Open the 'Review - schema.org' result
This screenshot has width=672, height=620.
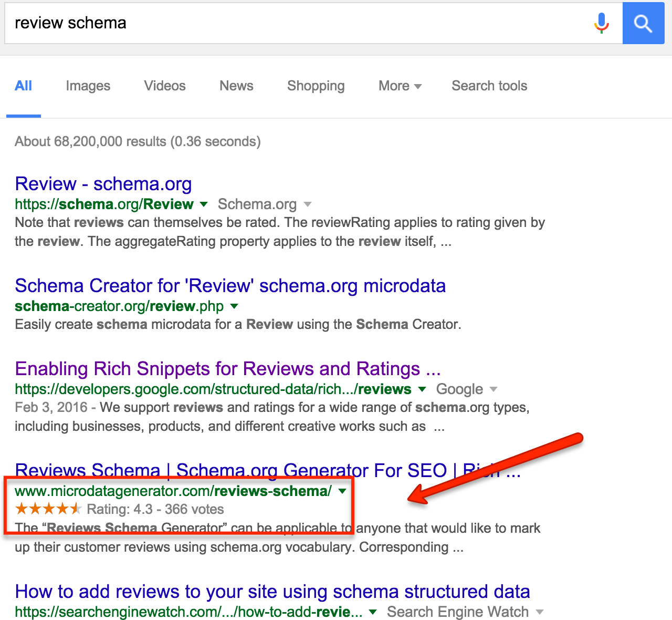(103, 184)
